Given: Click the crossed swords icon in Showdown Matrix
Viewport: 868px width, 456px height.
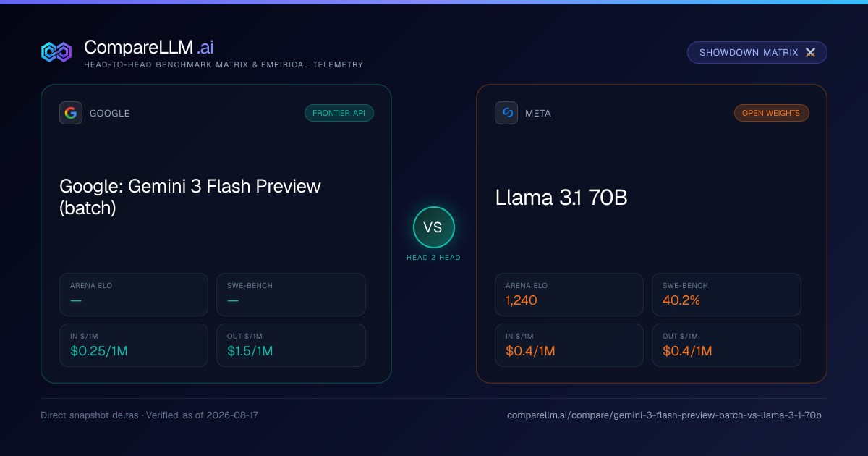Looking at the screenshot, I should (x=810, y=53).
